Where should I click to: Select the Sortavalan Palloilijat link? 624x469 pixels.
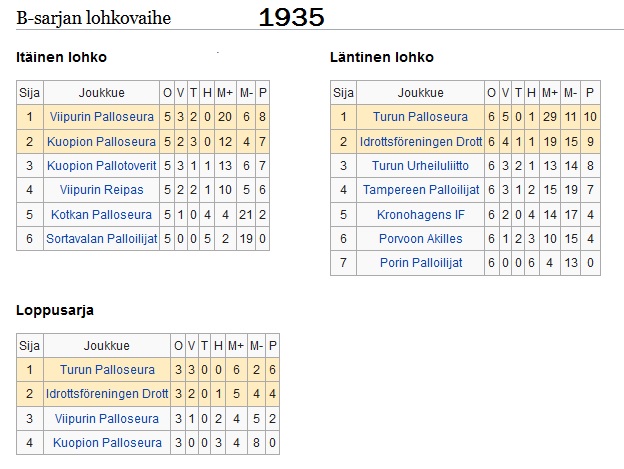pyautogui.click(x=101, y=238)
